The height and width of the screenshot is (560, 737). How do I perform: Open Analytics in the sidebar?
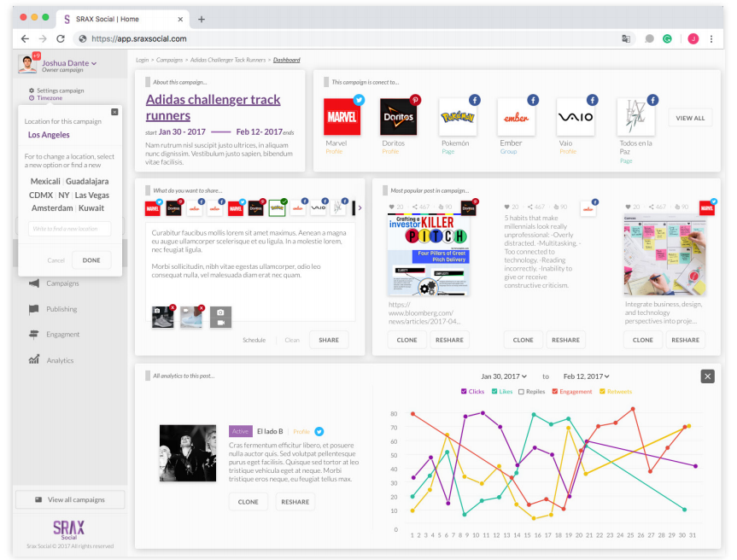pyautogui.click(x=51, y=360)
